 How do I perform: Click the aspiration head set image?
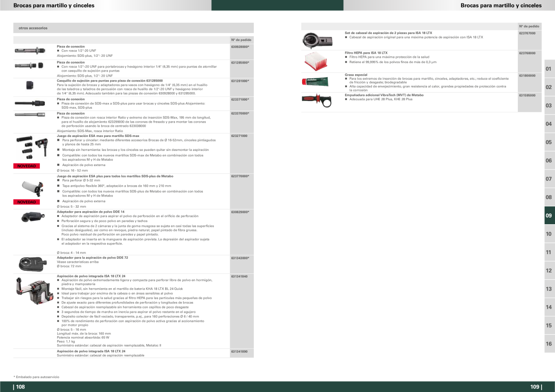pos(318,40)
